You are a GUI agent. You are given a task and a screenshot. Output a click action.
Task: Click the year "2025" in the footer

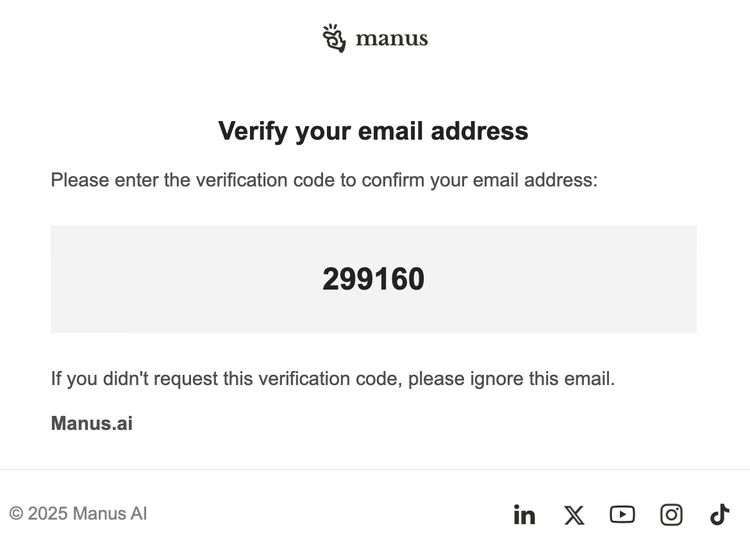pos(48,514)
